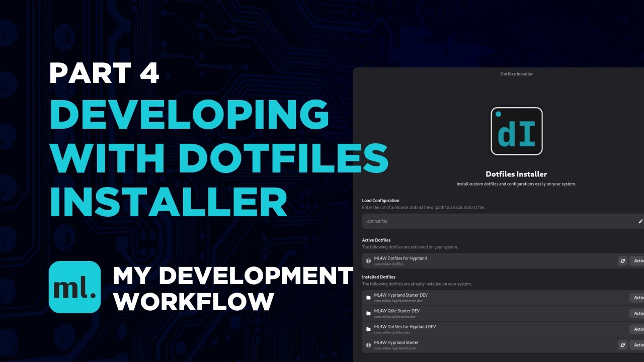Image resolution: width=644 pixels, height=362 pixels.
Task: Select the 'ML4W Hyprland Starter DEV' row title
Action: click(x=401, y=295)
